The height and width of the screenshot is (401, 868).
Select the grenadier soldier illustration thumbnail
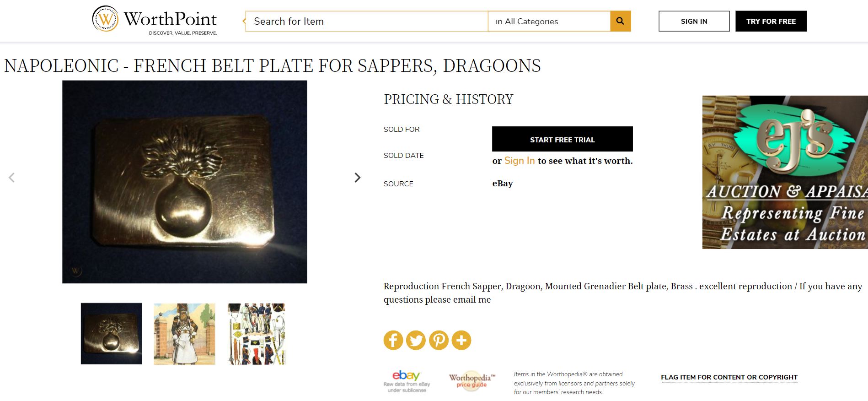(x=184, y=334)
